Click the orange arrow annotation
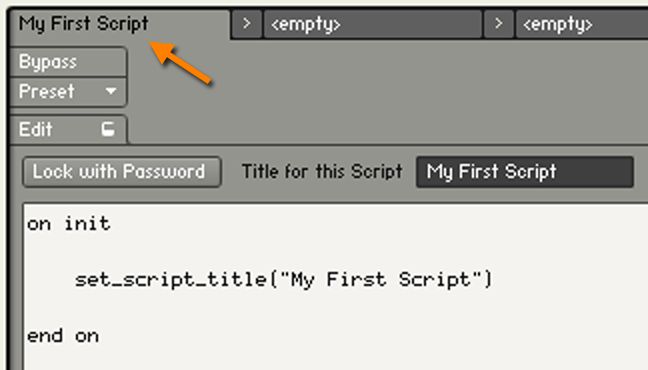Image resolution: width=648 pixels, height=370 pixels. coord(181,63)
